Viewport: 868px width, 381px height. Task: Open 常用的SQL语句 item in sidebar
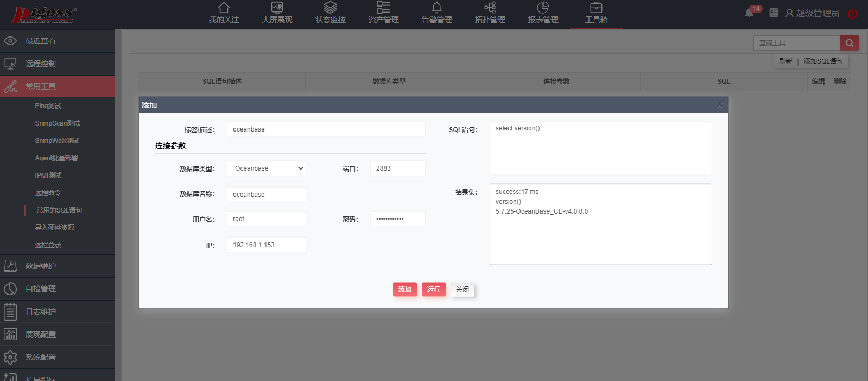[x=59, y=210]
